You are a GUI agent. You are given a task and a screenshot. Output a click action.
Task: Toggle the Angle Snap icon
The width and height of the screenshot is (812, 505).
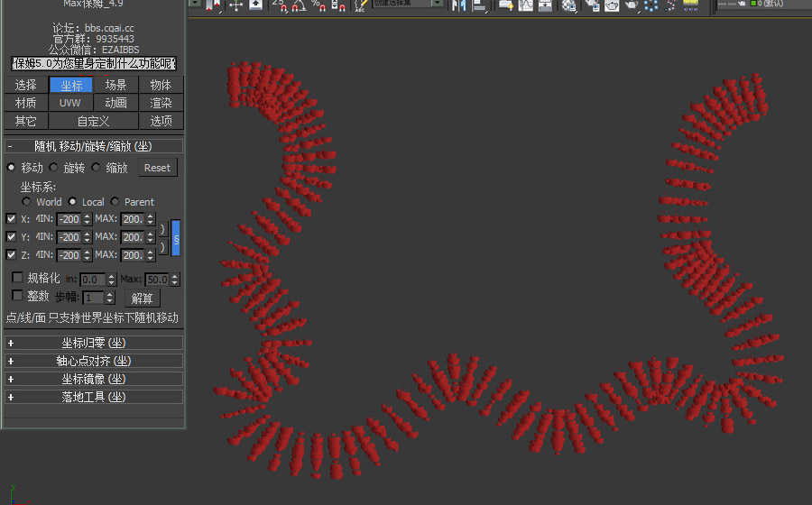coord(299,5)
